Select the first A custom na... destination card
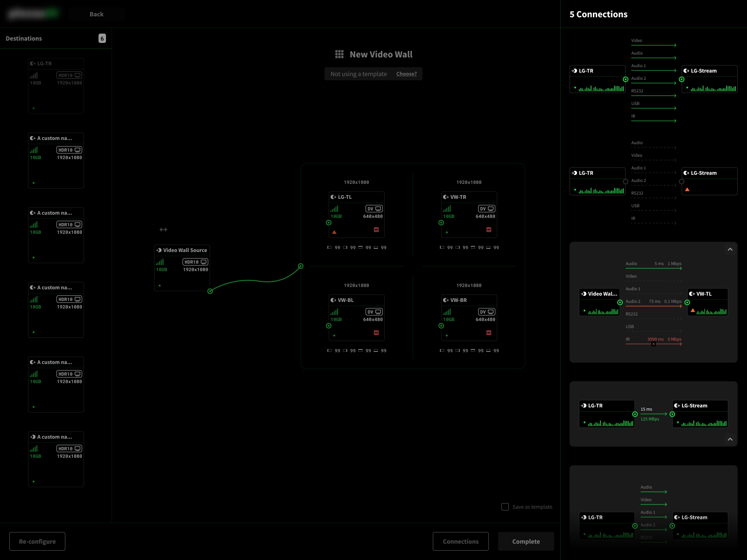The image size is (747, 560). pos(56,161)
